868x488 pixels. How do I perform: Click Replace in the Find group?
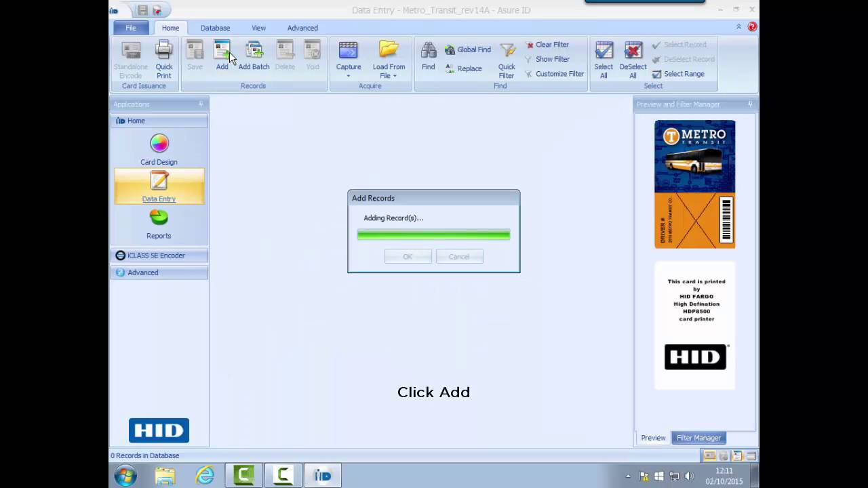pos(464,68)
